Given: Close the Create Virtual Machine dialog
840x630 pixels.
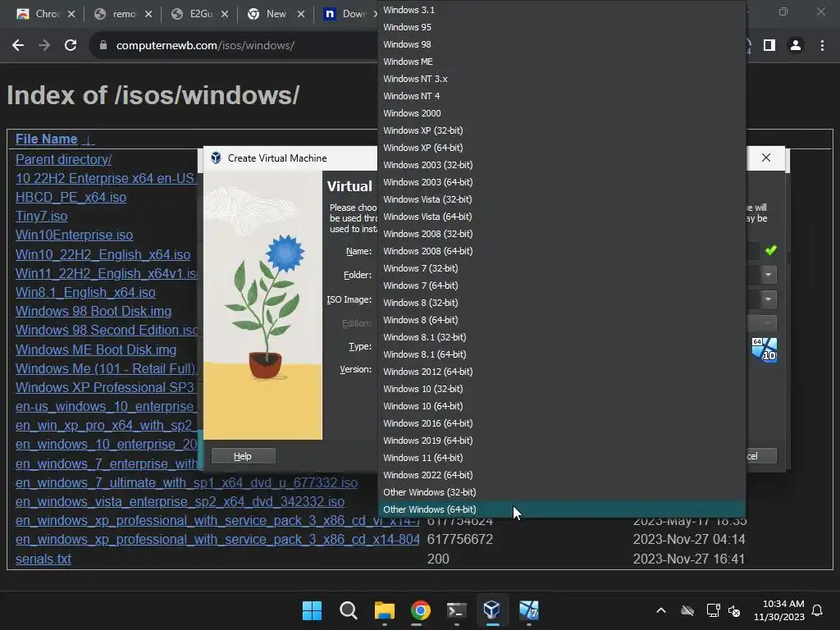Looking at the screenshot, I should click(766, 157).
